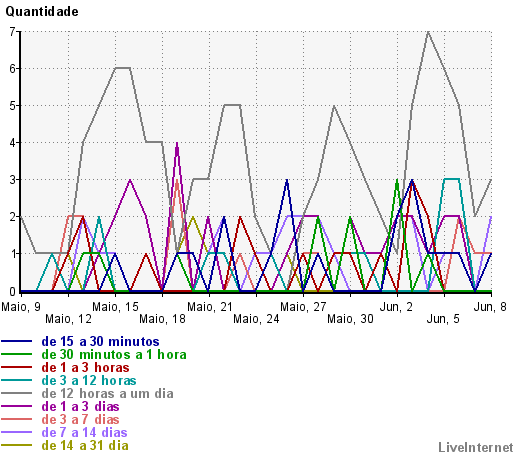Image resolution: width=520 pixels, height=457 pixels.
Task: Click the dark blue legend line swatch
Action: click(17, 342)
